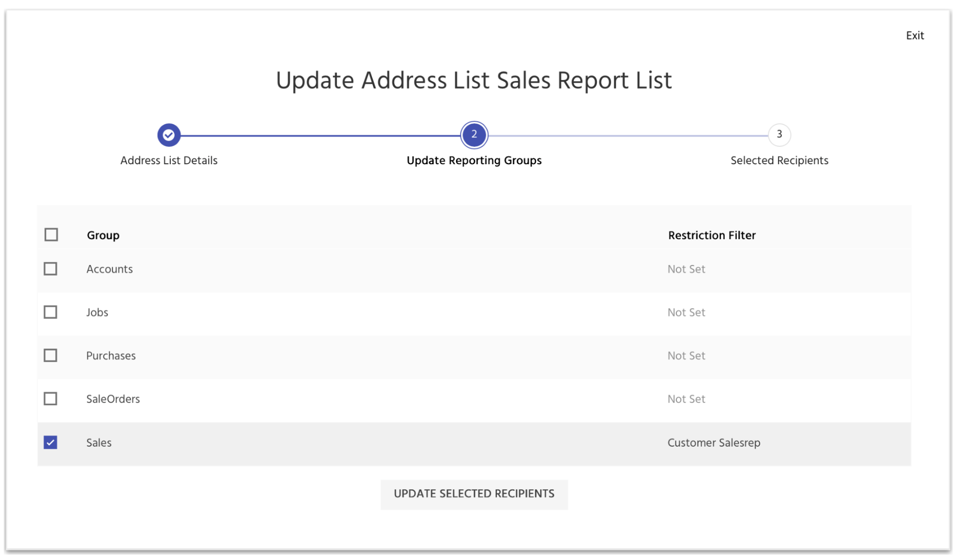963x560 pixels.
Task: Select the Jobs row label
Action: pos(97,312)
